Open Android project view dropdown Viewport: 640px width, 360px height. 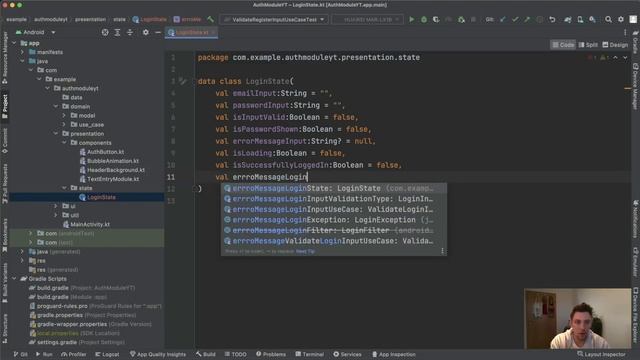(x=36, y=32)
